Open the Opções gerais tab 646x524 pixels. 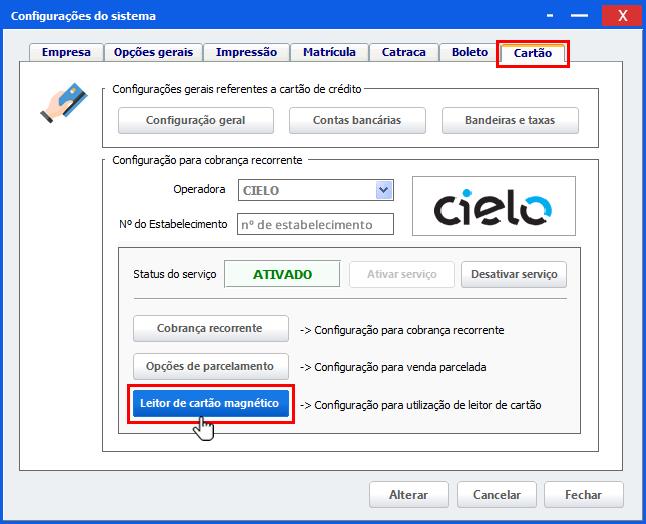[153, 52]
